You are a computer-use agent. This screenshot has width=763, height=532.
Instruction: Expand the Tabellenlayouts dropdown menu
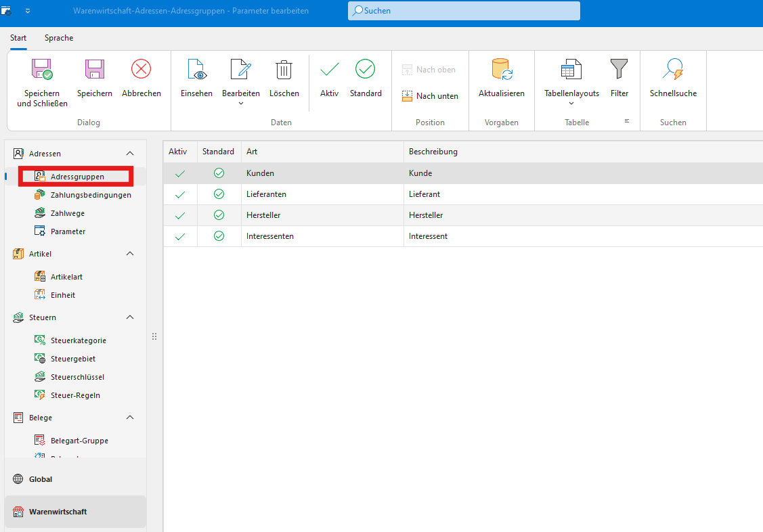pos(571,104)
